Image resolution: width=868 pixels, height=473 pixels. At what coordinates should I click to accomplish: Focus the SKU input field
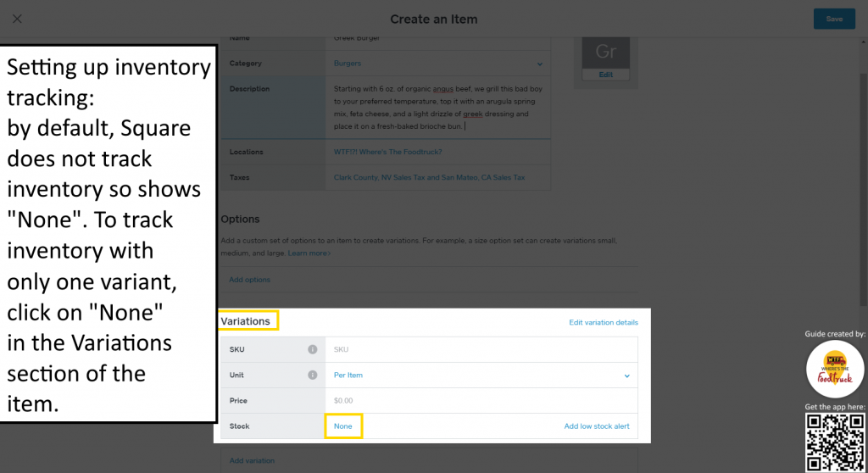point(481,349)
